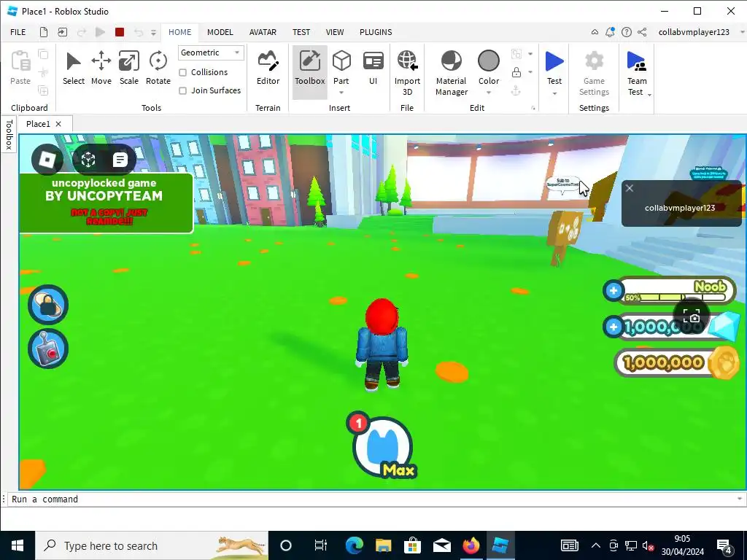Viewport: 747px width, 560px height.
Task: Expand the Edit group dialog launcher
Action: (533, 108)
